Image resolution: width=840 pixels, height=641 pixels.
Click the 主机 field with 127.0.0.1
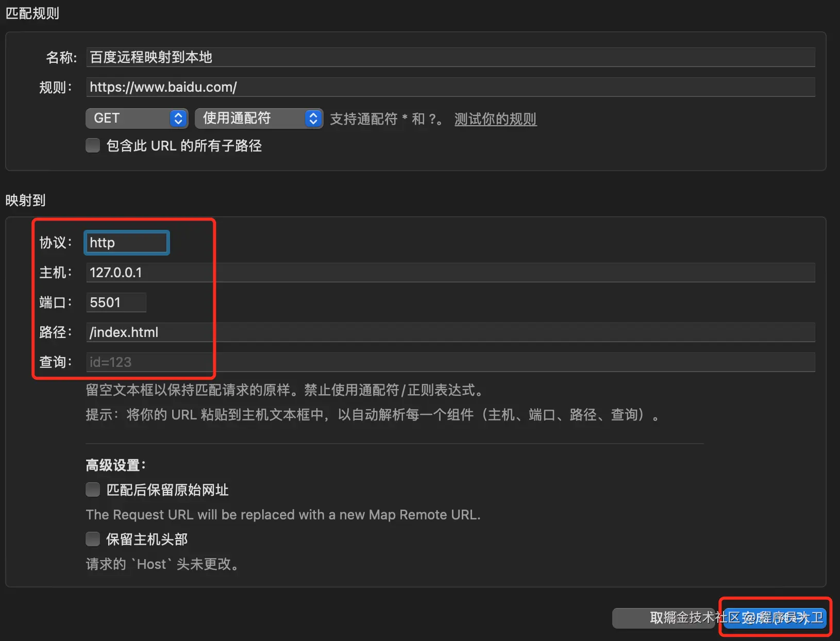point(450,273)
